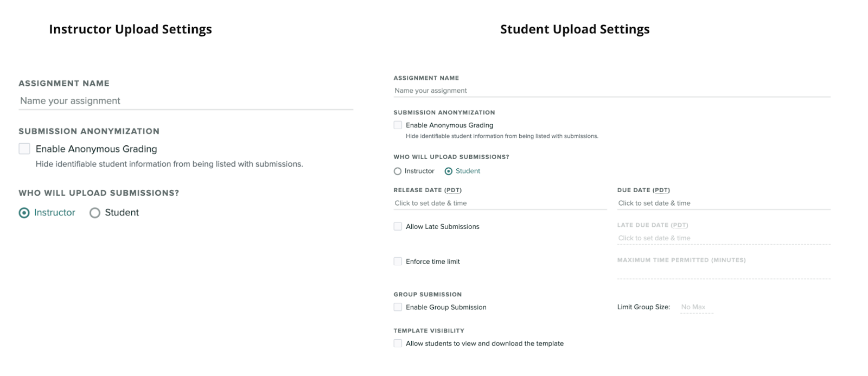The width and height of the screenshot is (868, 376).
Task: Click PDT link beside Late Due Date
Action: [680, 225]
